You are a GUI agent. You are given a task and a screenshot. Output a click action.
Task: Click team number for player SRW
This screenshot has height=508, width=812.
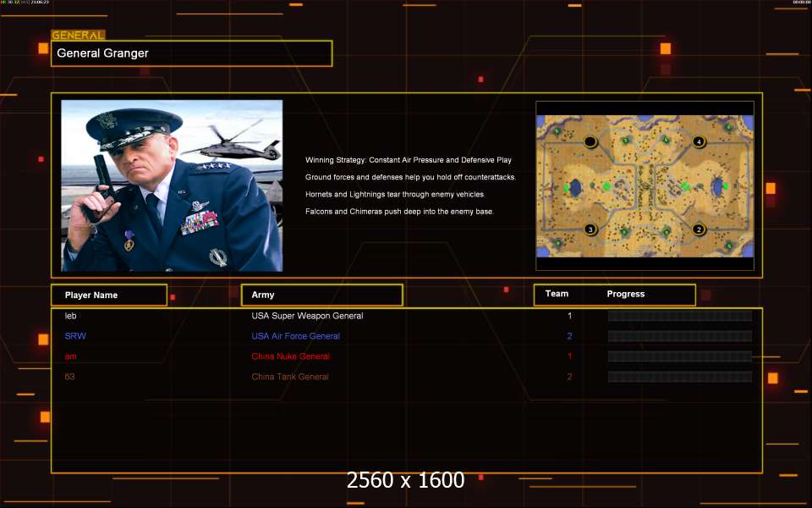569,336
